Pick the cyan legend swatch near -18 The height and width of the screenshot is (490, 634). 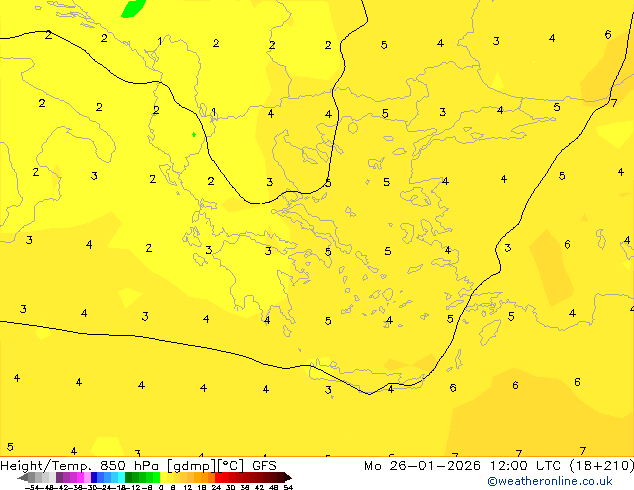[122, 477]
